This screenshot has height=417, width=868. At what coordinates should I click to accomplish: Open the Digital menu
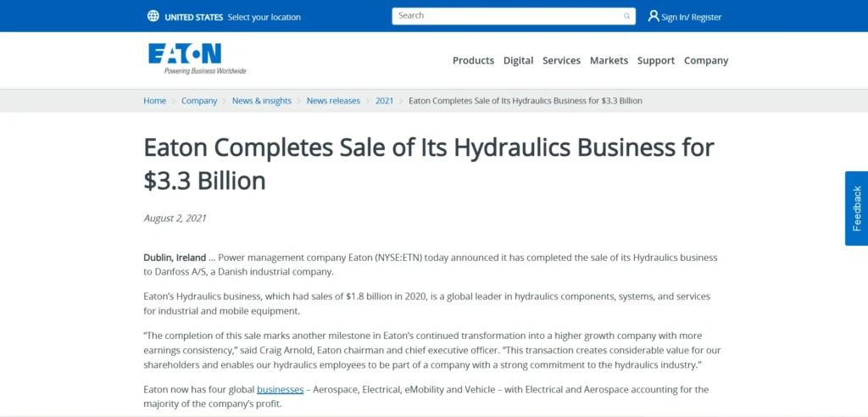pyautogui.click(x=518, y=60)
